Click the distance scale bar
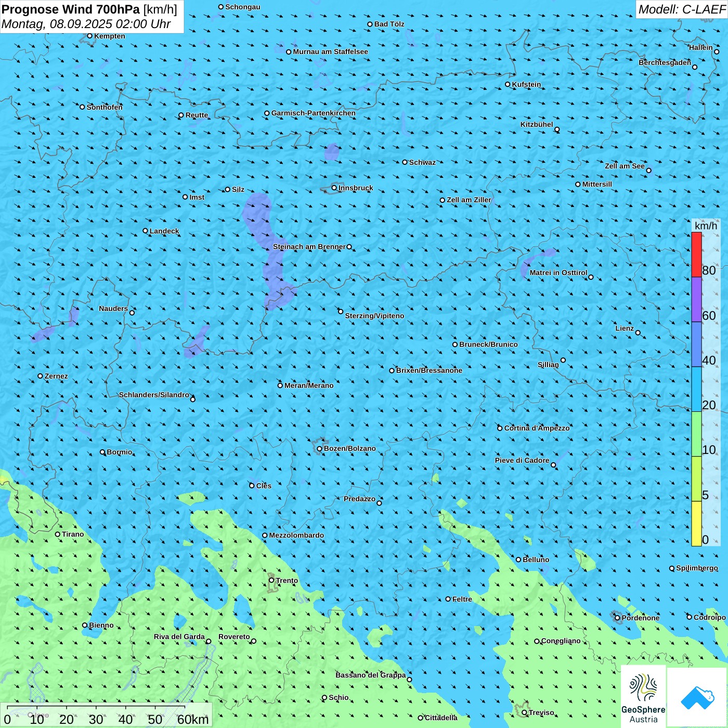 coord(106,714)
